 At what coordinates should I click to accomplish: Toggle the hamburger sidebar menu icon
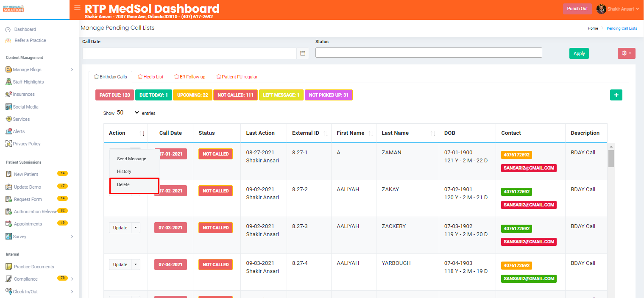click(x=77, y=8)
